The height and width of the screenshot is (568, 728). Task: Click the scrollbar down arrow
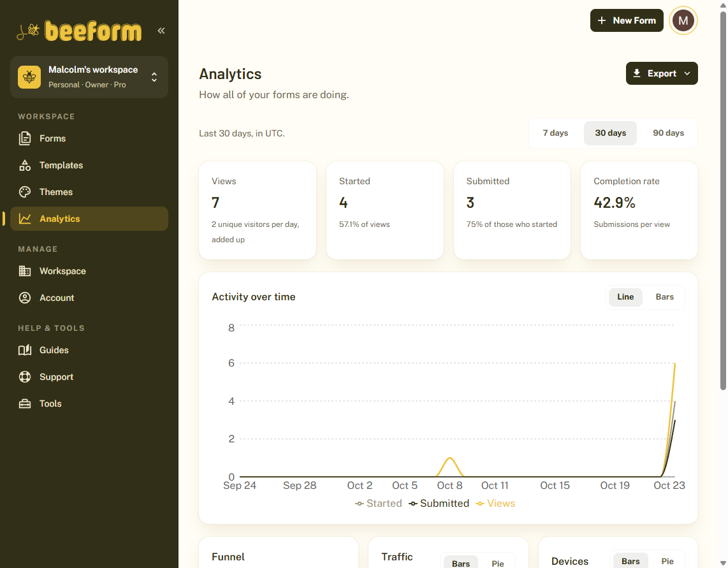click(x=723, y=564)
